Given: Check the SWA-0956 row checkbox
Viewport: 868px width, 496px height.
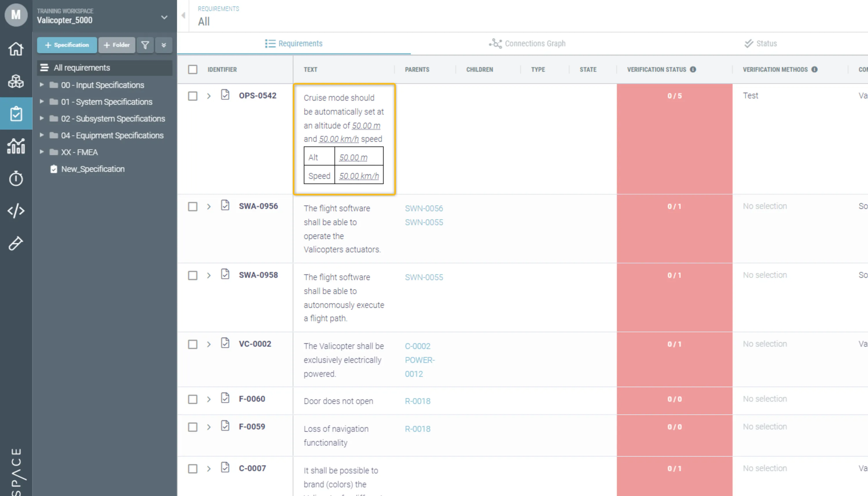Looking at the screenshot, I should tap(193, 207).
